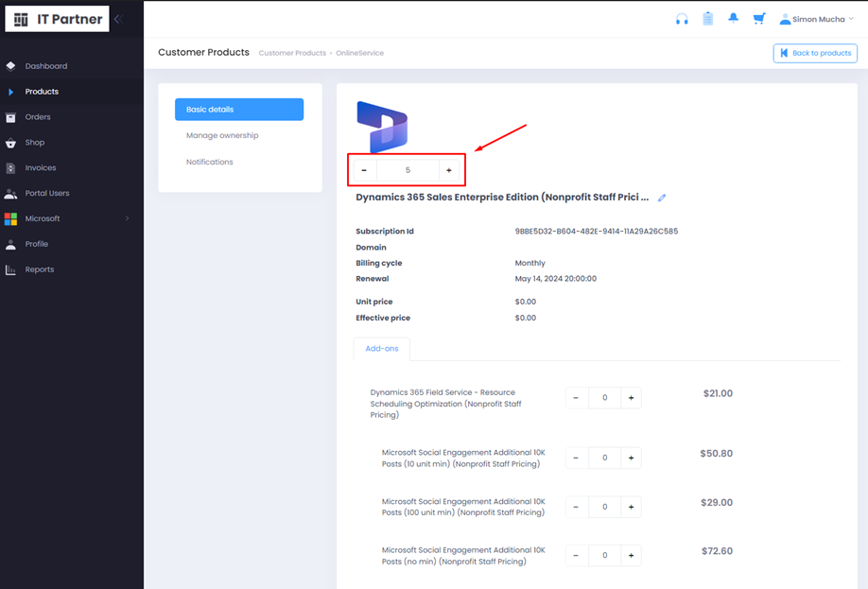868x589 pixels.
Task: Decrease the no min add-on quantity
Action: [576, 555]
